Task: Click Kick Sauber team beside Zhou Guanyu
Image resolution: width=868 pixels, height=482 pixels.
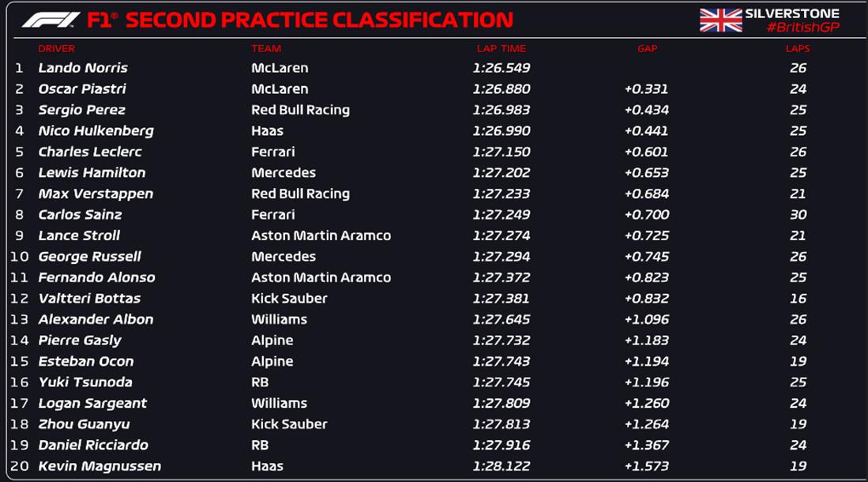Action: pyautogui.click(x=289, y=424)
